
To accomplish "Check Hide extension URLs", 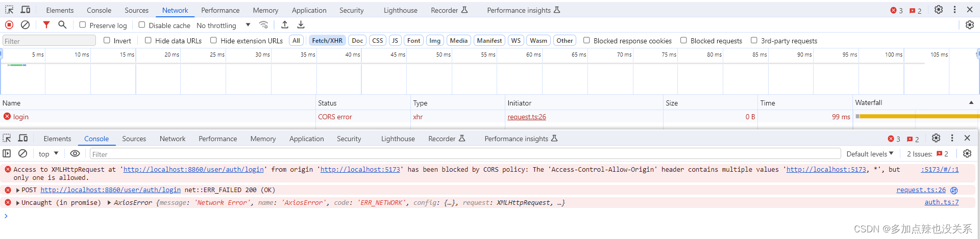I will coord(213,40).
